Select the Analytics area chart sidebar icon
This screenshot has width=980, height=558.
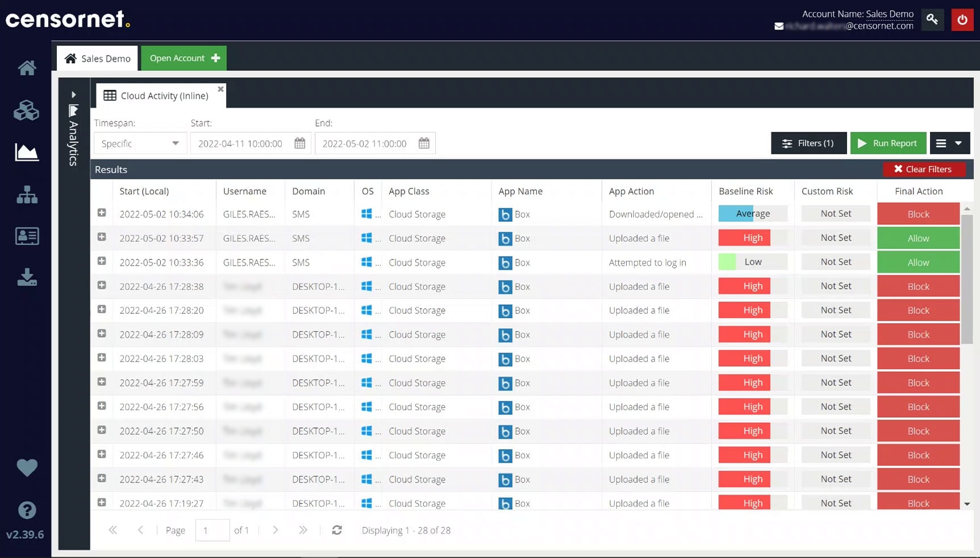click(x=27, y=152)
